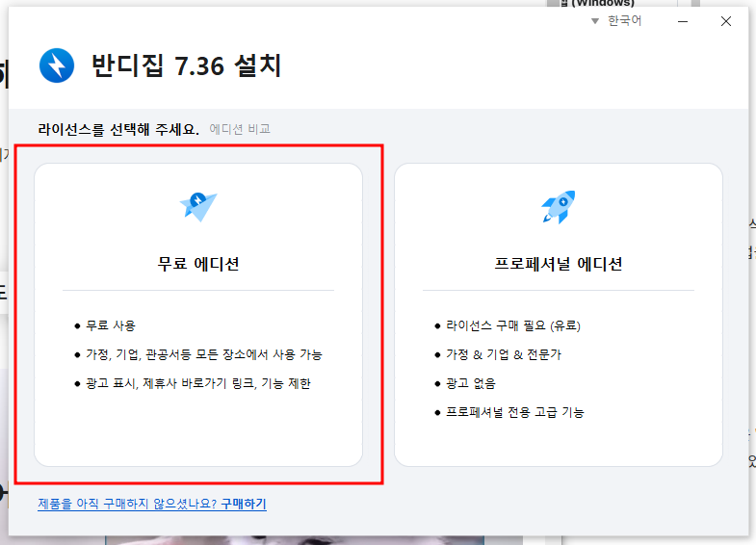Click 제품을 아직 구매하지 않으셨나요? link text
This screenshot has height=545, width=756.
(x=127, y=504)
